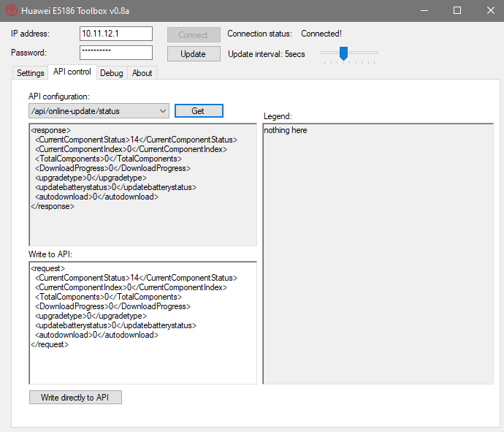Expand the API configuration dropdown
Image resolution: width=504 pixels, height=432 pixels.
point(163,111)
